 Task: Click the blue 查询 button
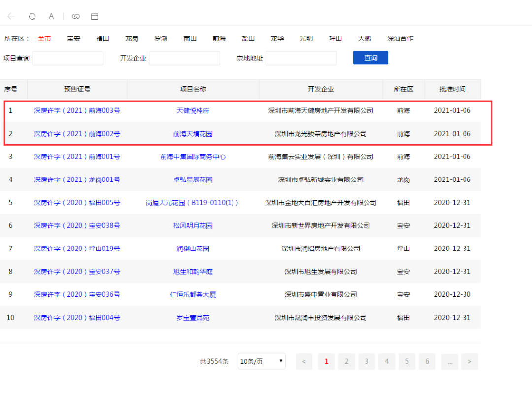pos(370,58)
